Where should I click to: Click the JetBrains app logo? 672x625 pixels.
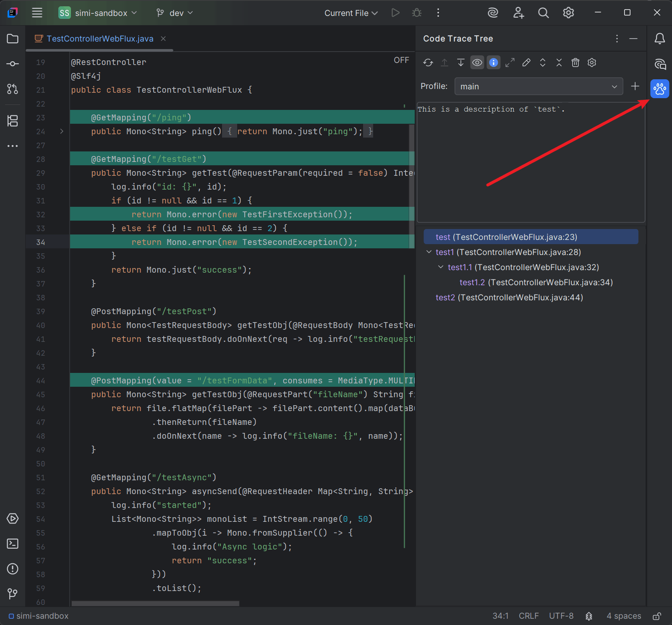tap(13, 13)
